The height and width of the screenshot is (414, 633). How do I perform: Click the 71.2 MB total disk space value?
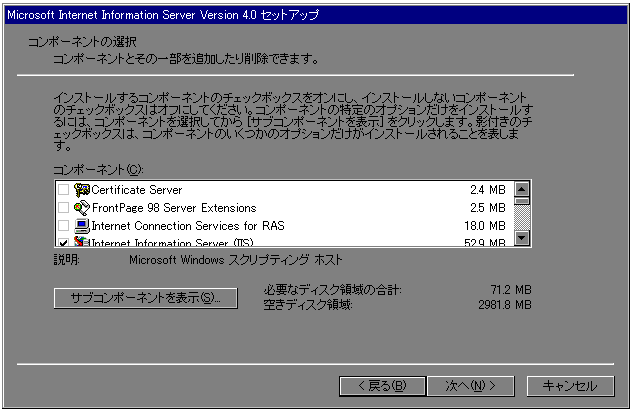[x=511, y=290]
